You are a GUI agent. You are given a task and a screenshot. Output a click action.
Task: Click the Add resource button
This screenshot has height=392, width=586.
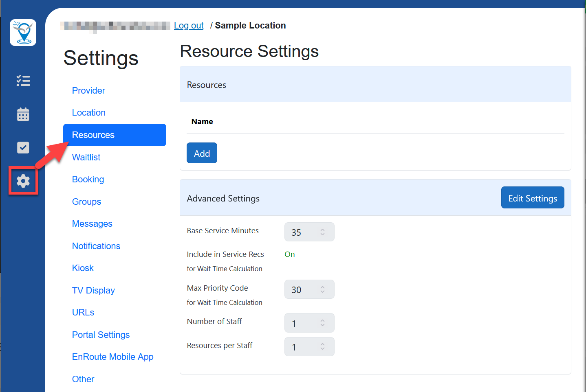(x=202, y=153)
